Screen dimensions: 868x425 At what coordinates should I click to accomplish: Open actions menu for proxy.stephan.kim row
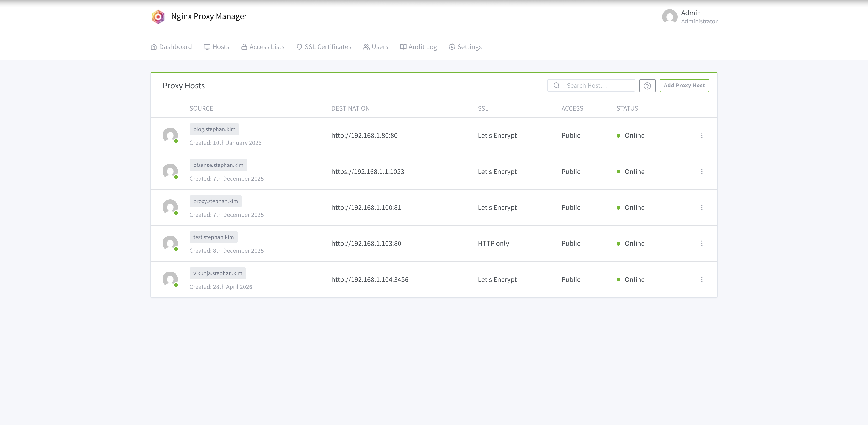tap(702, 207)
